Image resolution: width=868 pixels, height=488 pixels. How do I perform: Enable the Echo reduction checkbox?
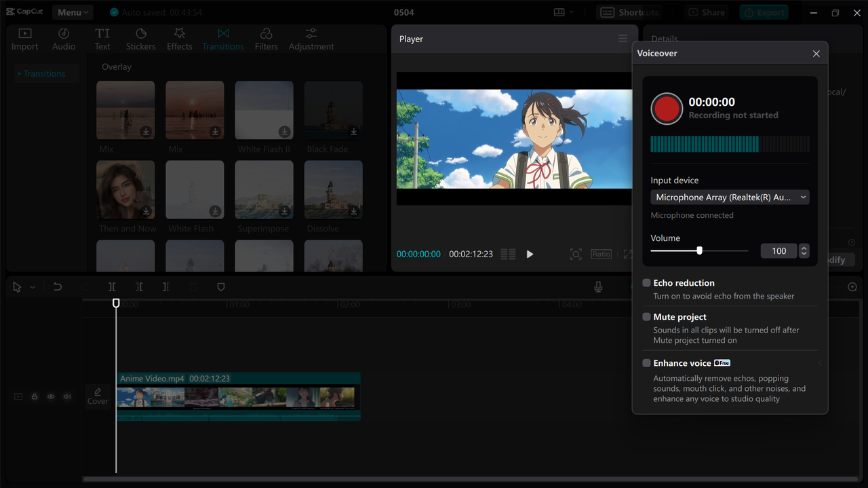coord(646,283)
